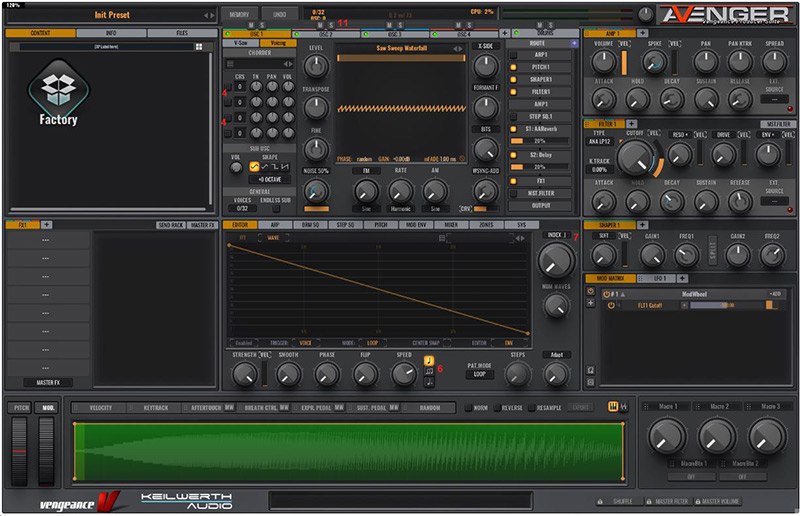Image resolution: width=800 pixels, height=516 pixels.
Task: Enable the NORM checkbox
Action: [467, 407]
